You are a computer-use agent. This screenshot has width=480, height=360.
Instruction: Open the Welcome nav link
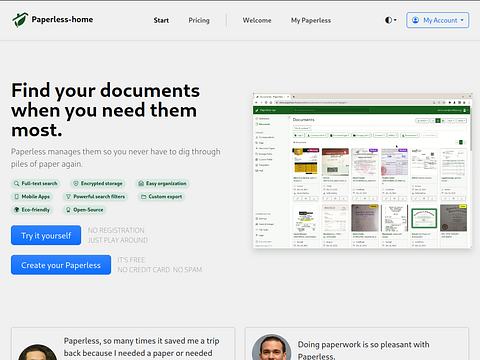point(257,20)
